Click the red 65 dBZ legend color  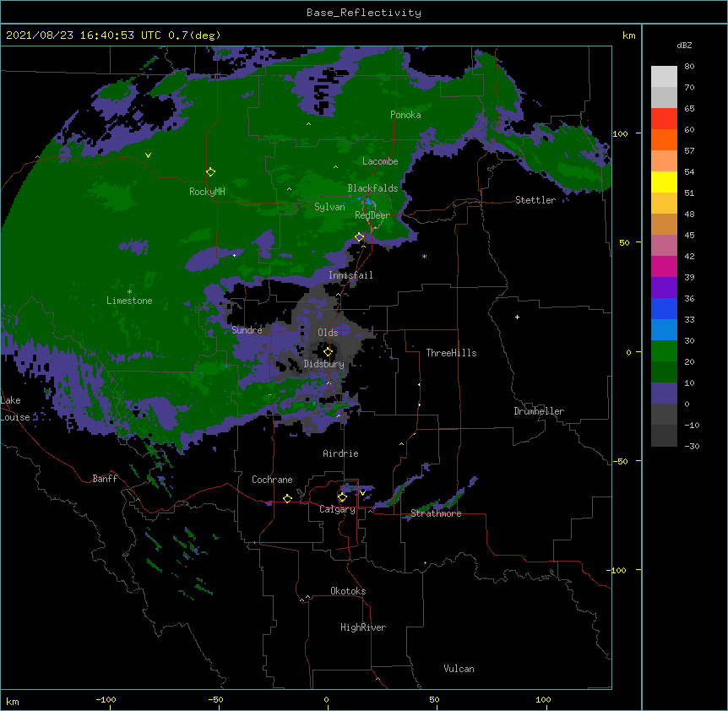pos(664,118)
